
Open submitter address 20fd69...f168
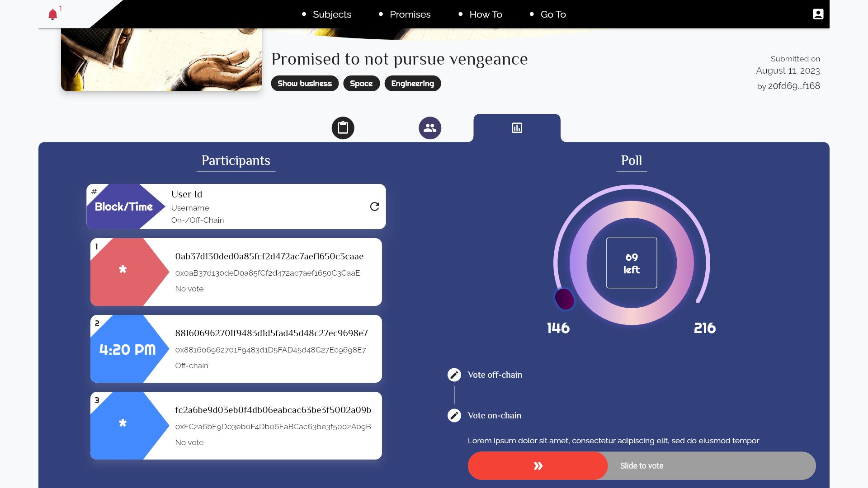(793, 86)
